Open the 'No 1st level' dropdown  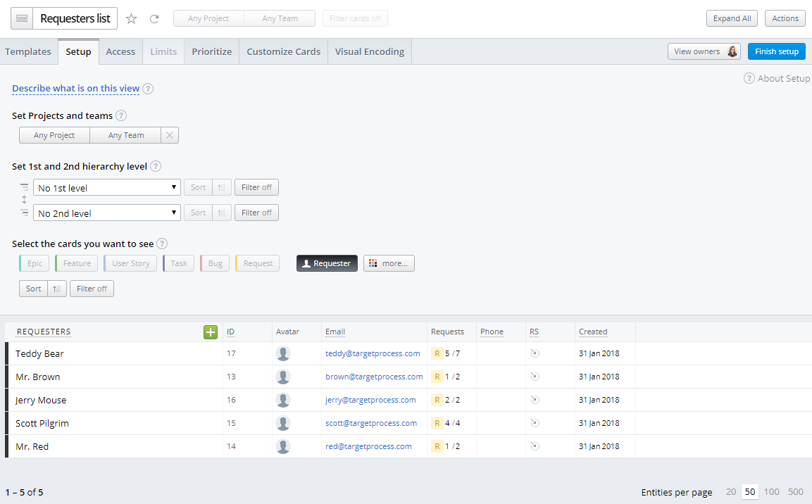tap(106, 187)
